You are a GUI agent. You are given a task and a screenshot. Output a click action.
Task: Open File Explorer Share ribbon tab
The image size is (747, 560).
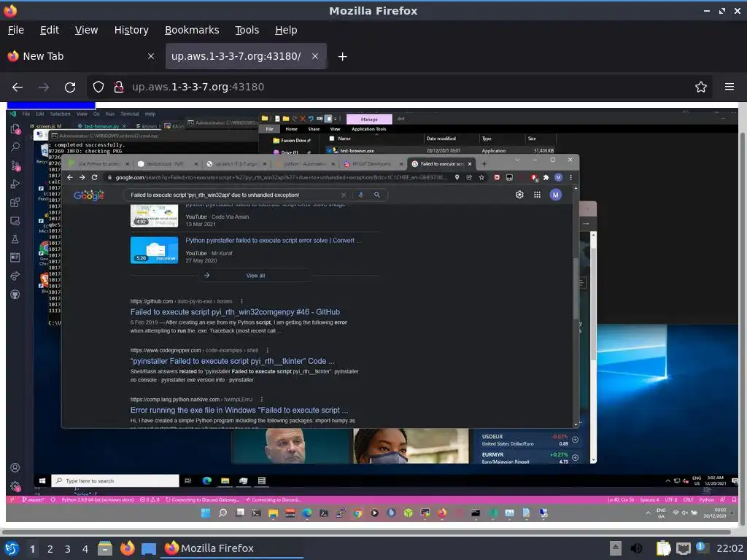[314, 129]
